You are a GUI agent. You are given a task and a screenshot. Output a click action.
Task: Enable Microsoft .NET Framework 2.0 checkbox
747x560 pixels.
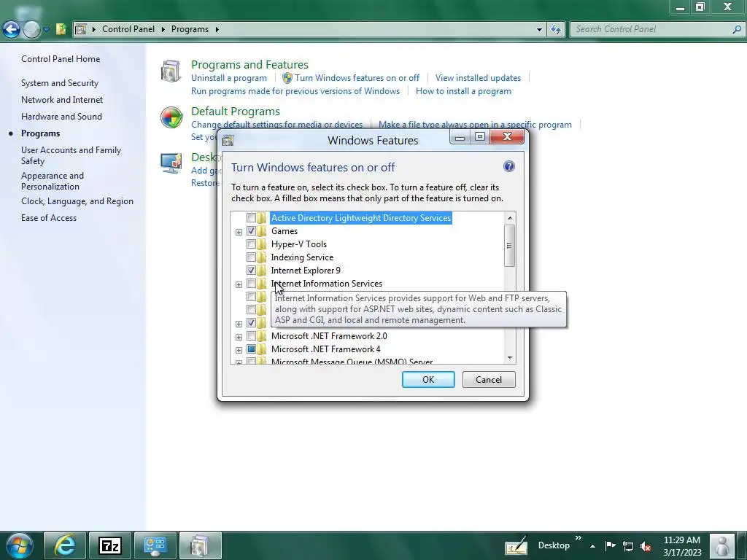pyautogui.click(x=251, y=335)
